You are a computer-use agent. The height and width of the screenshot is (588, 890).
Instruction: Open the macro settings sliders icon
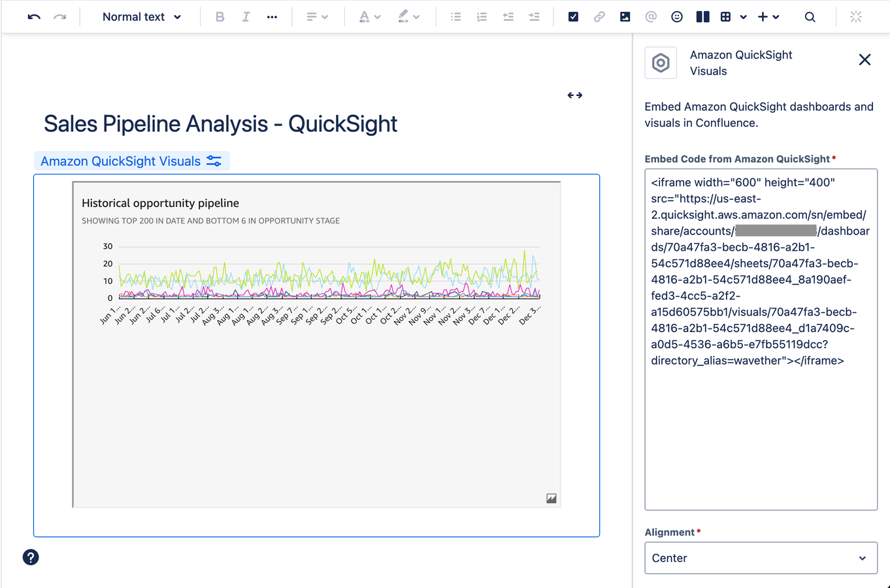pos(214,161)
